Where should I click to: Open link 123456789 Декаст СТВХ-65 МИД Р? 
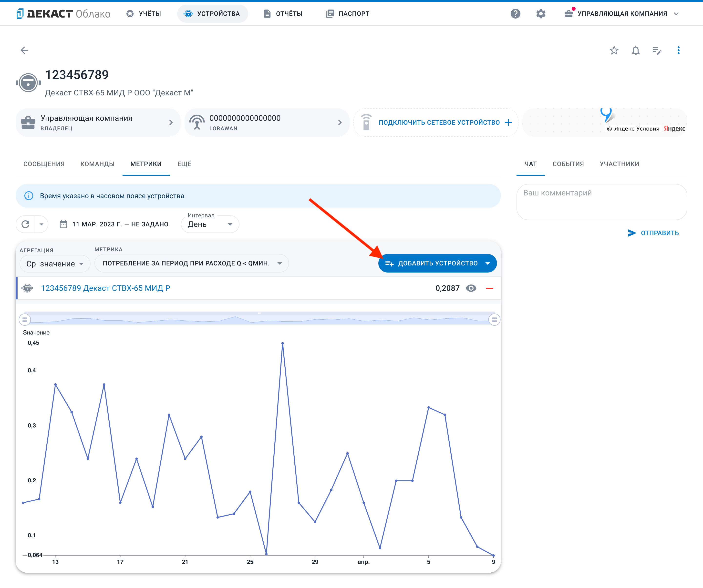pyautogui.click(x=105, y=288)
